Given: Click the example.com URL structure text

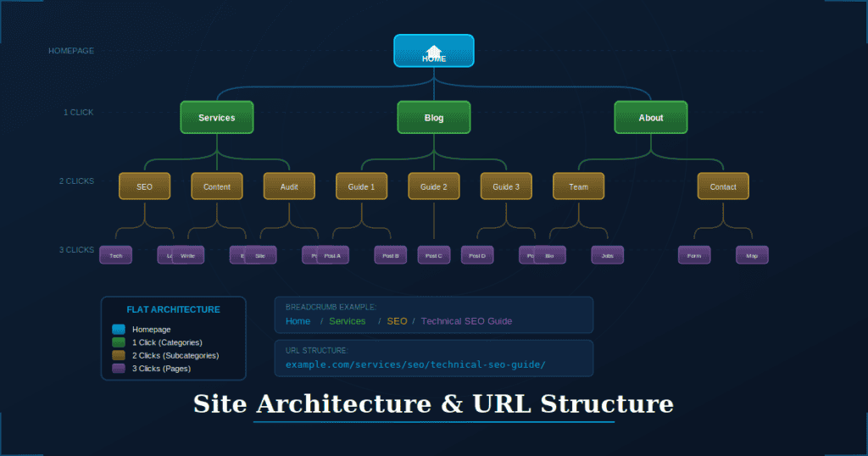Looking at the screenshot, I should [x=415, y=364].
